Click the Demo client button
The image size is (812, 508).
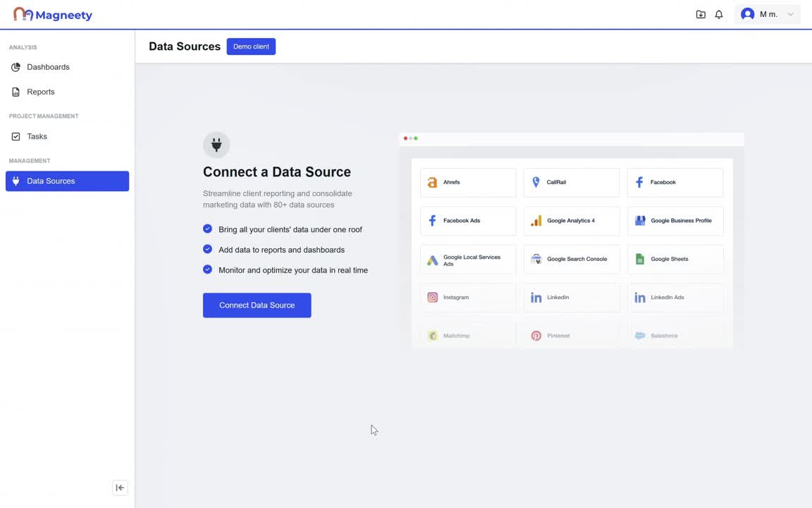pyautogui.click(x=251, y=47)
